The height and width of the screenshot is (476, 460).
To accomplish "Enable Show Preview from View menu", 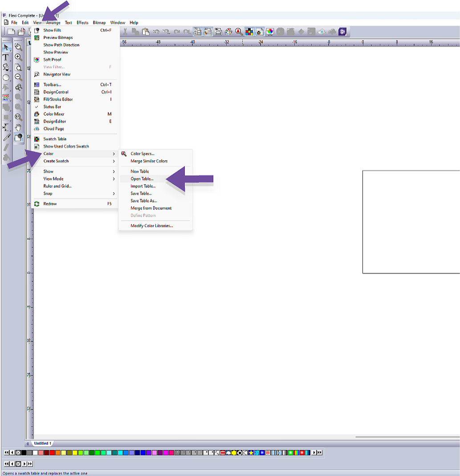I will [x=53, y=52].
